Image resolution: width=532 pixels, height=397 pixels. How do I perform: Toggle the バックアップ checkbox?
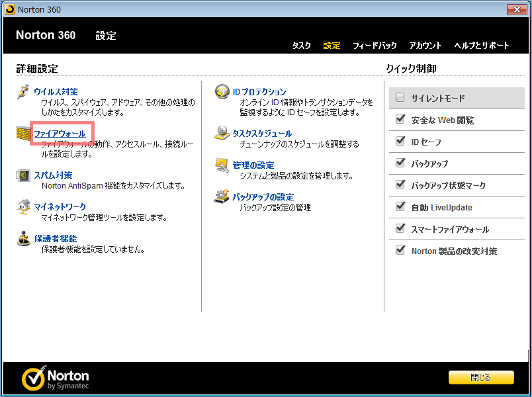coord(400,163)
